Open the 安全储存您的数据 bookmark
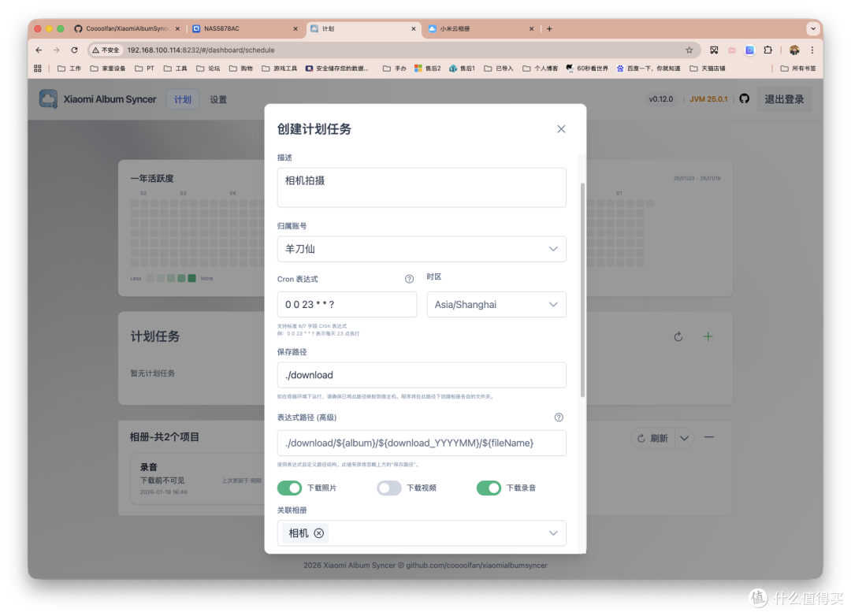Screen dimensions: 851x616 coord(337,69)
